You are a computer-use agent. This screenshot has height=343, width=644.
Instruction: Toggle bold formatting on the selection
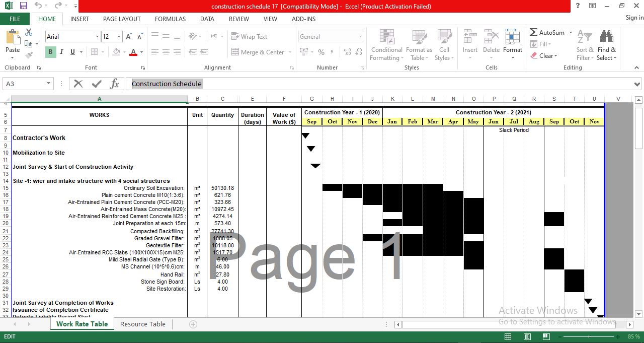pyautogui.click(x=49, y=52)
